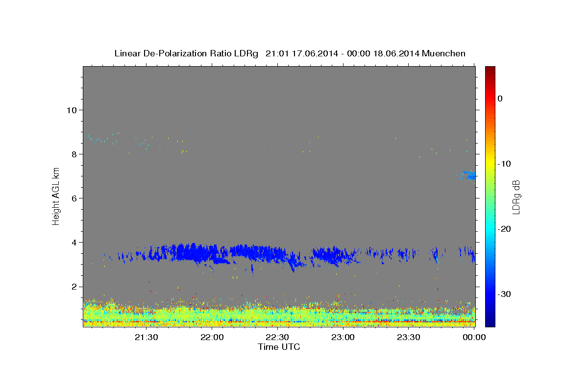Click the height tick label '8'
The height and width of the screenshot is (392, 588).
(x=73, y=154)
